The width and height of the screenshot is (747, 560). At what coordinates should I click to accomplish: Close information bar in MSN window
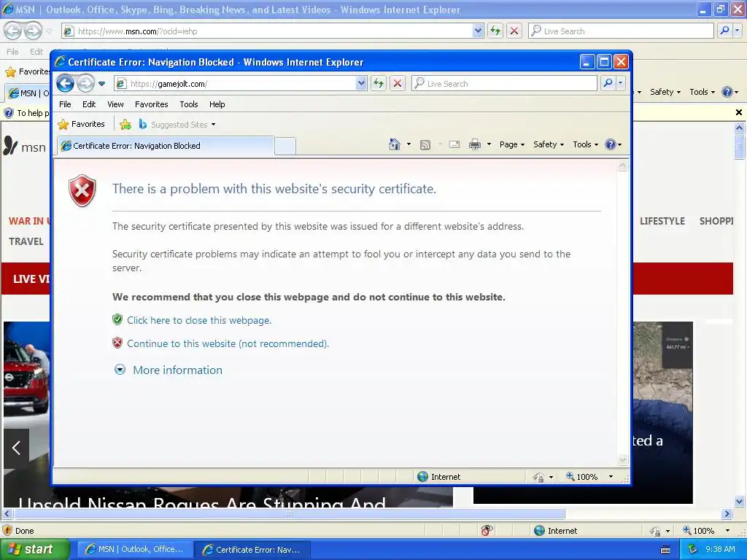738,112
